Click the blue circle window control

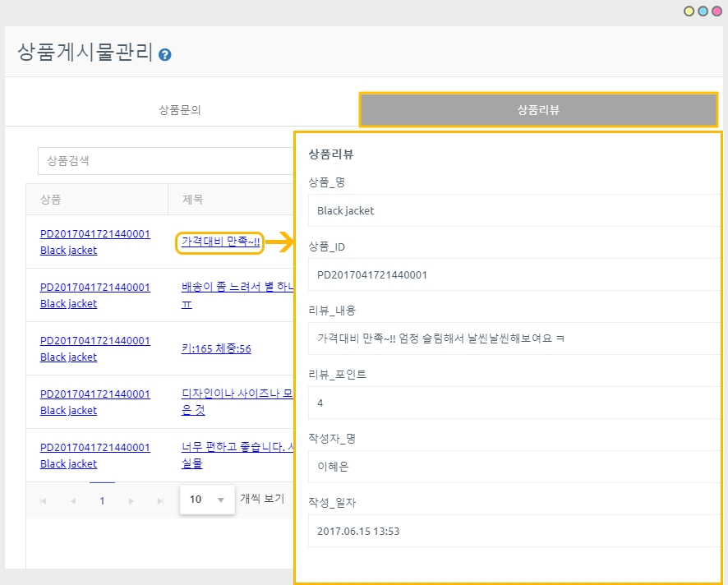click(703, 12)
